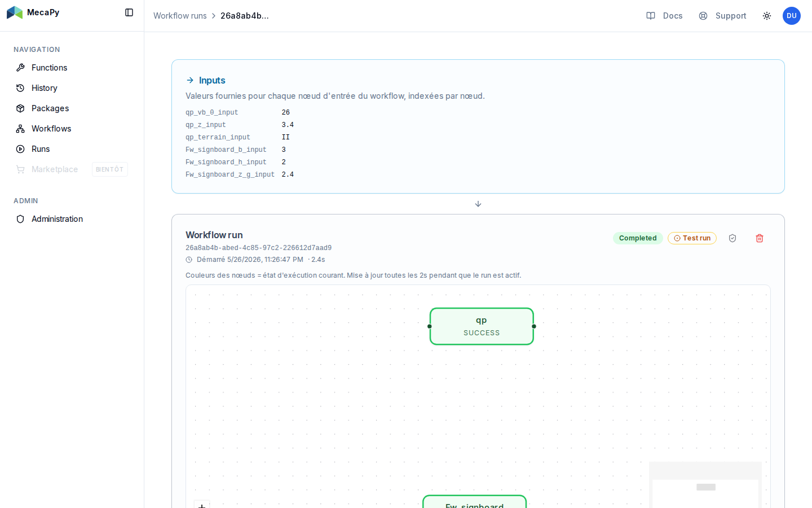Select the qp_vb_0_input row
Viewport: 812px width, 508px height.
pos(239,112)
